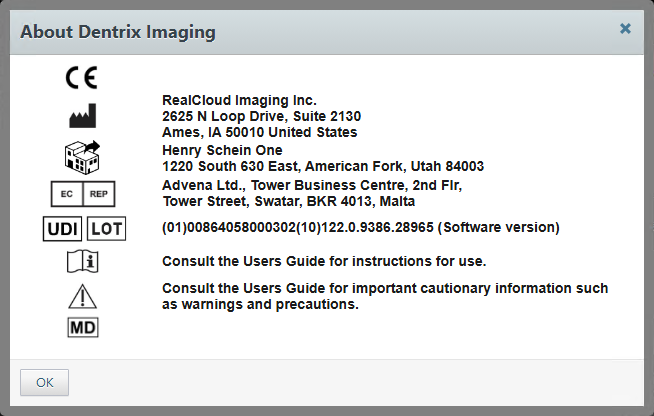654x416 pixels.
Task: Click the CE conformity mark icon
Action: (x=82, y=78)
